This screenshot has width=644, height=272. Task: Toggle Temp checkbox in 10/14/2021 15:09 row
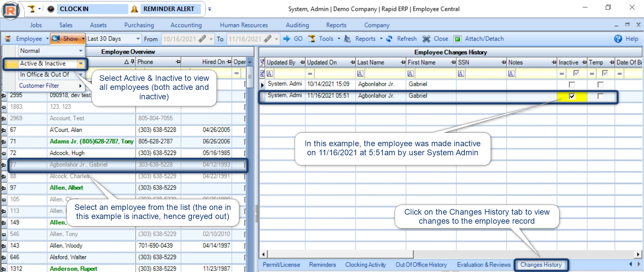click(600, 85)
